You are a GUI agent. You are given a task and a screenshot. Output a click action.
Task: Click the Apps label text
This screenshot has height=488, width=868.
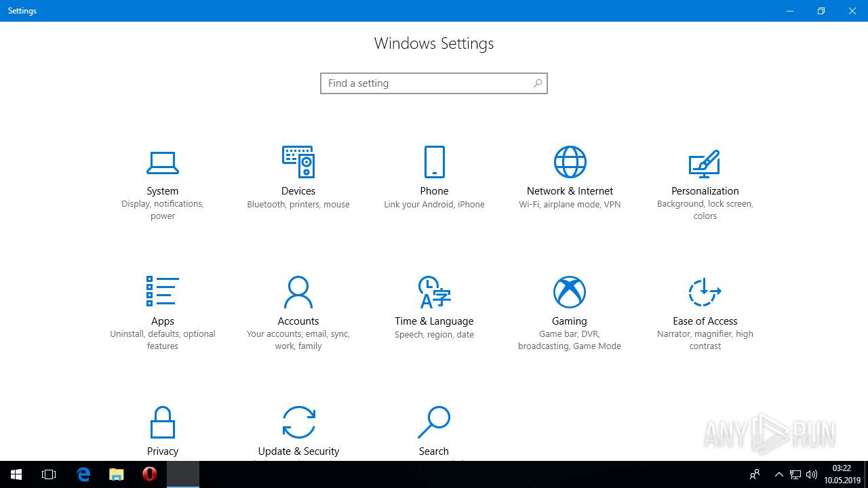pos(163,321)
